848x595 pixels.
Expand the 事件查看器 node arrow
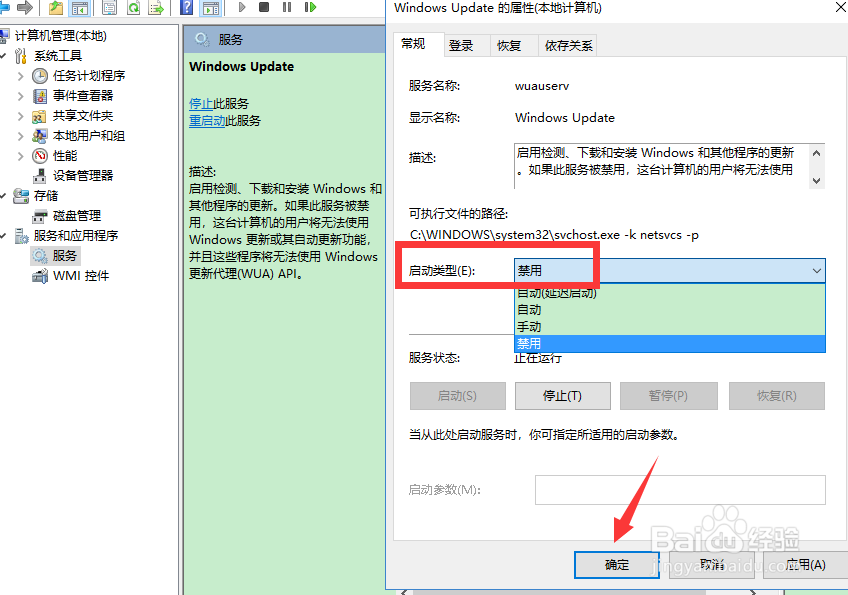pos(21,96)
